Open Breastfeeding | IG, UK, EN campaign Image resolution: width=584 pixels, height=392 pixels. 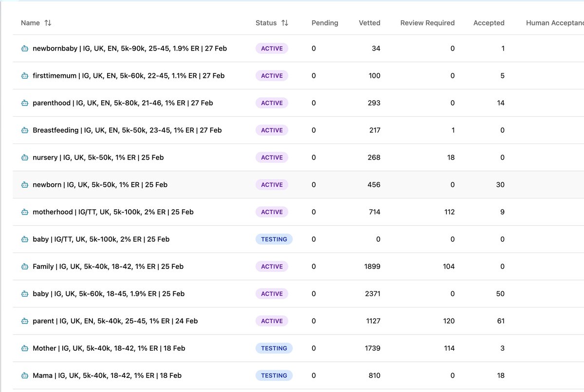pos(127,130)
